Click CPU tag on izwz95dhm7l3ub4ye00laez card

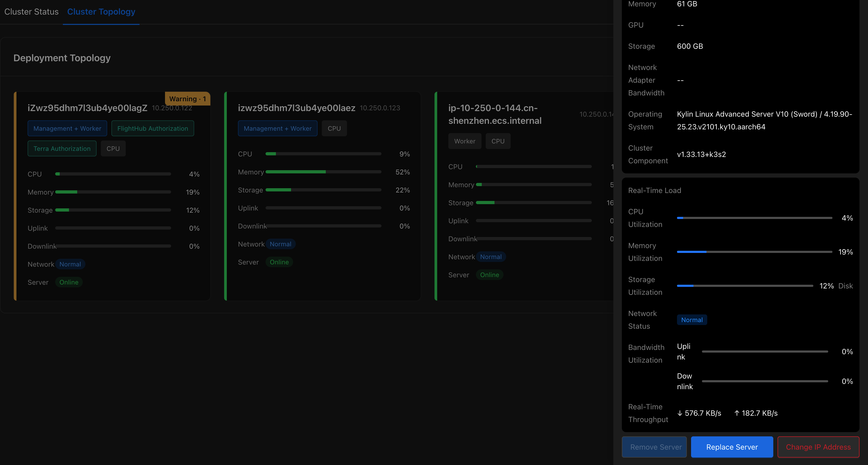coord(334,128)
